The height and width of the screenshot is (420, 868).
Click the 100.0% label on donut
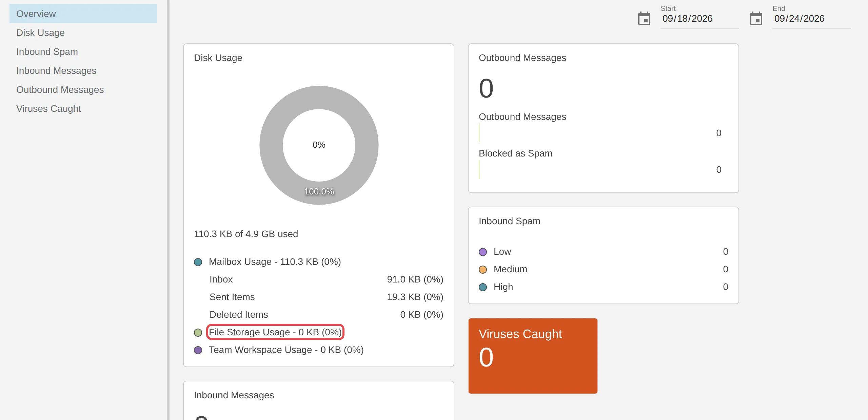319,191
